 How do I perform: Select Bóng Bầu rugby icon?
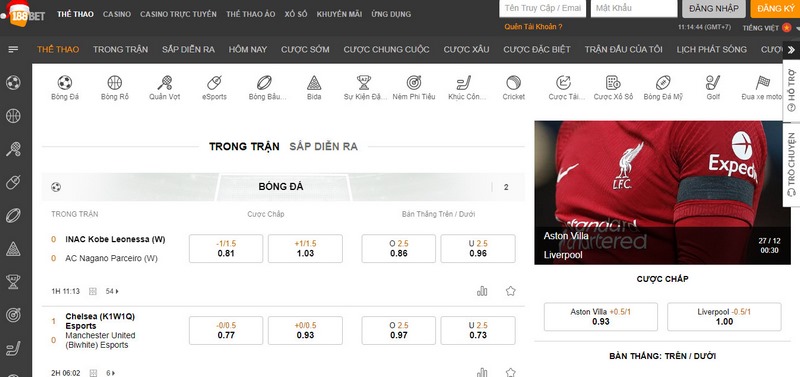(264, 83)
